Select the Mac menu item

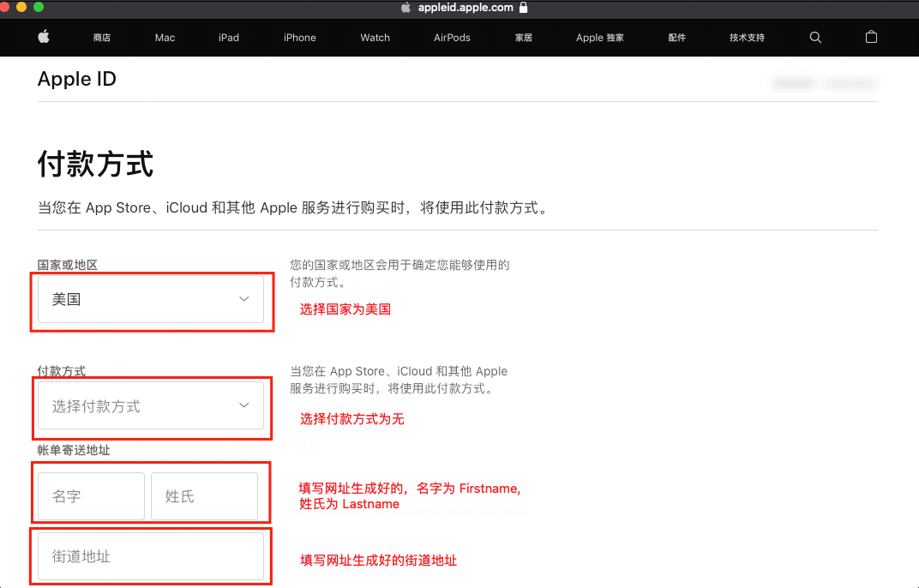[x=164, y=37]
